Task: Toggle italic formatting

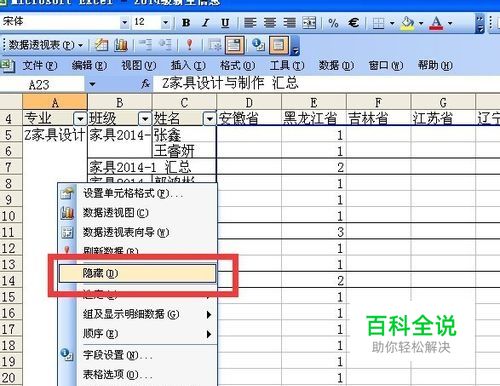Action: (206, 23)
